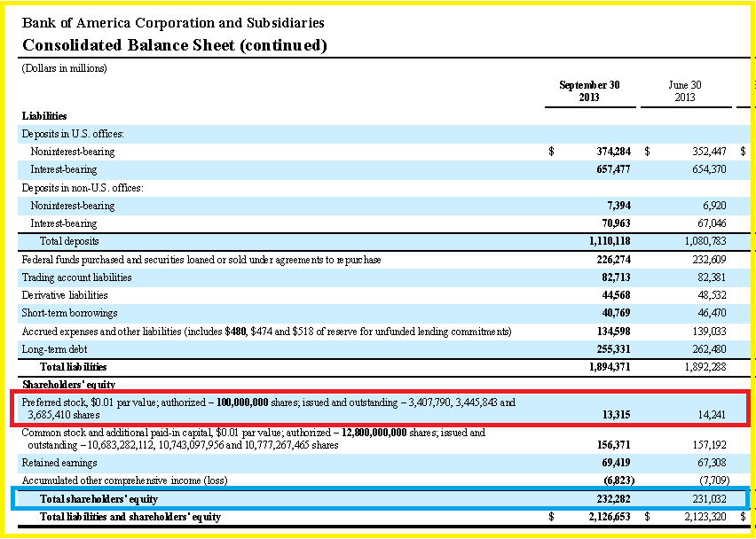Select the value 657,477
756x539 pixels.
point(613,169)
